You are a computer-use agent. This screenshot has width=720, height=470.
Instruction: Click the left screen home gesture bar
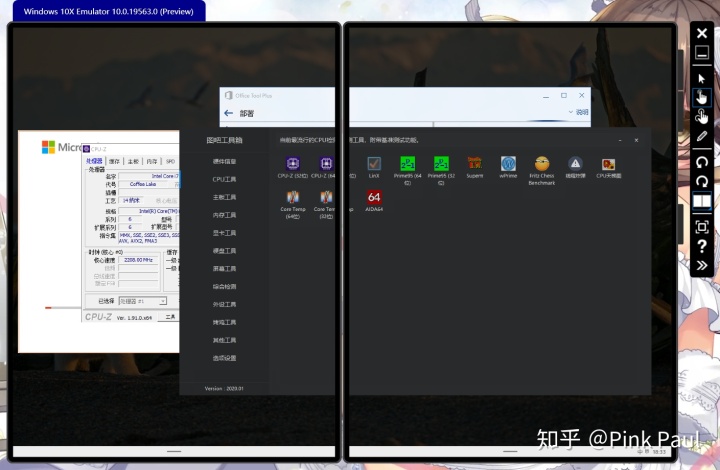tap(174, 452)
